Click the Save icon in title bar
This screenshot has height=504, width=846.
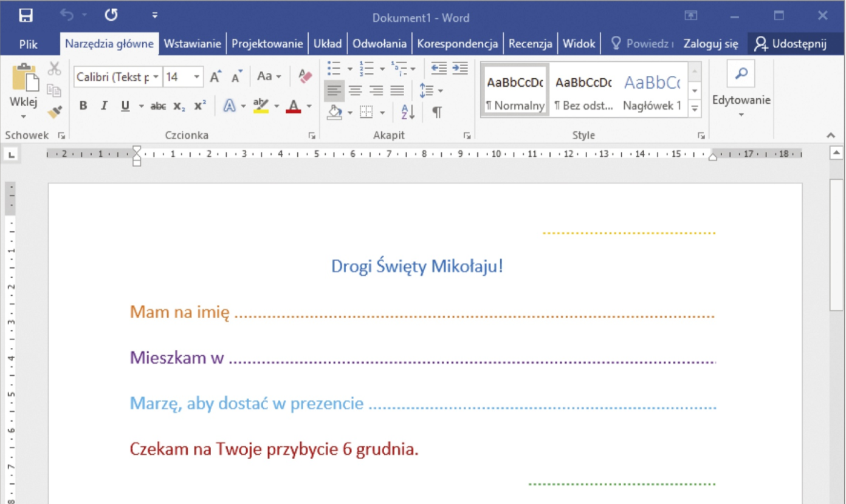click(x=26, y=16)
